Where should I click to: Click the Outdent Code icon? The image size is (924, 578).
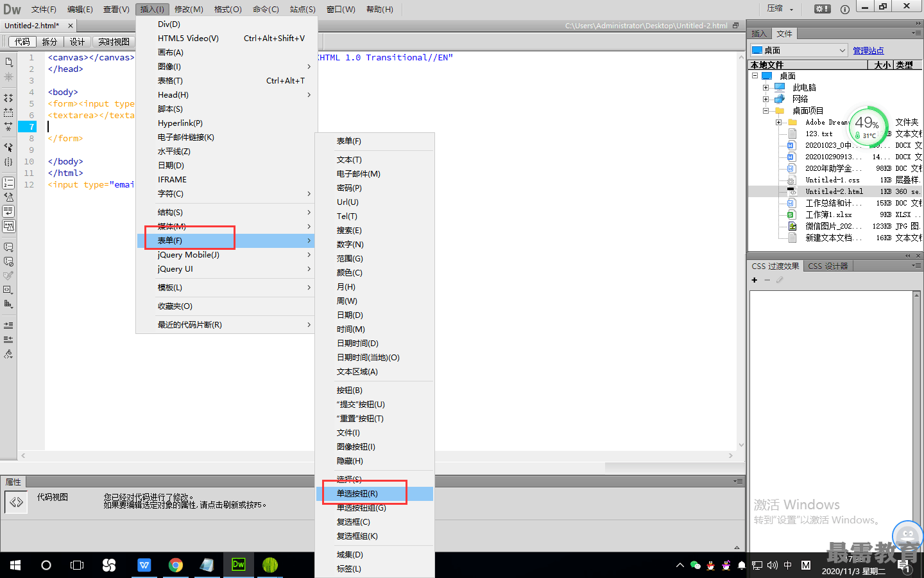(x=8, y=340)
